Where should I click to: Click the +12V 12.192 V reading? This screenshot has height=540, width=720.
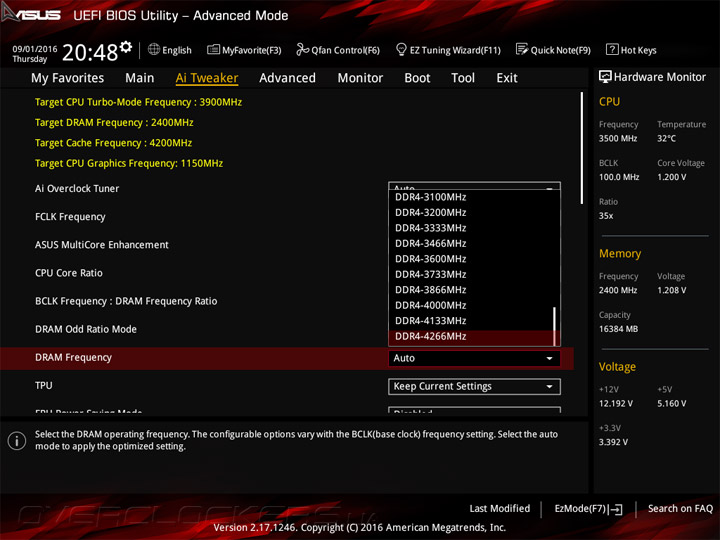(616, 404)
